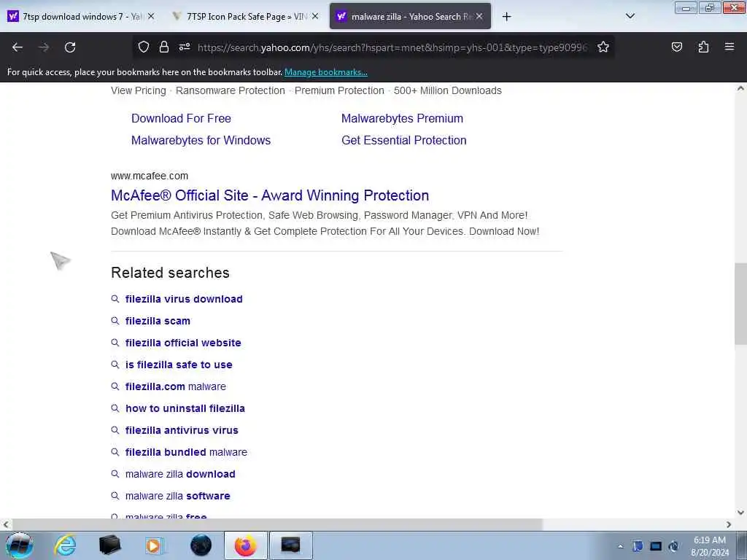Open the taskbar clock and date
Image resolution: width=747 pixels, height=560 pixels.
point(710,546)
